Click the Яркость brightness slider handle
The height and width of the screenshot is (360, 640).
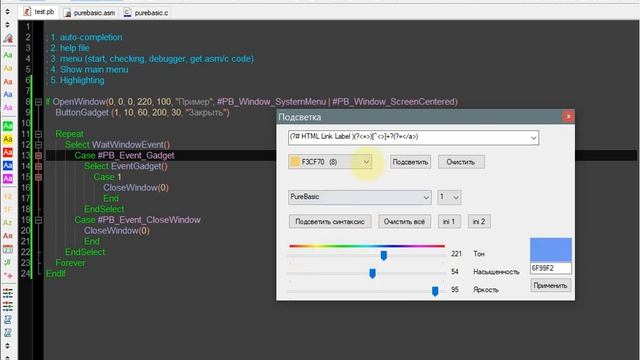pyautogui.click(x=435, y=291)
